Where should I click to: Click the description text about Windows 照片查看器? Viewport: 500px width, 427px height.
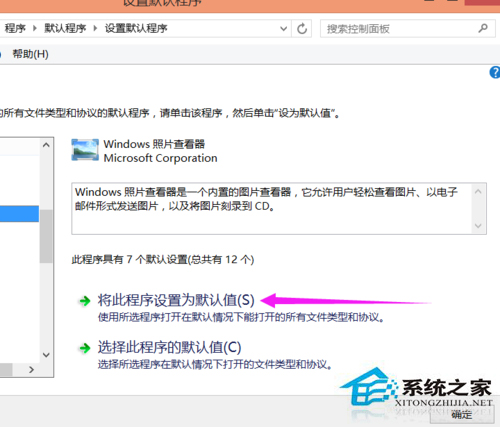266,199
